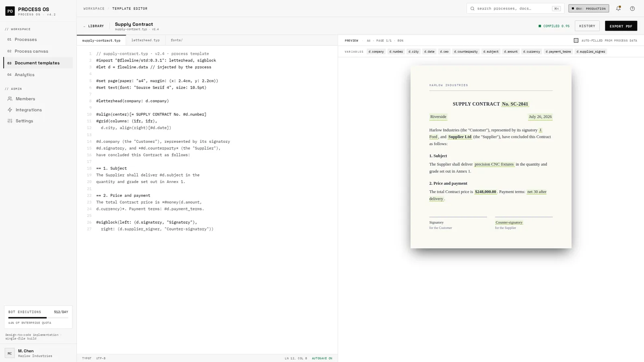The width and height of the screenshot is (644, 362).
Task: Click the contract page preview thumbnail
Action: pyautogui.click(x=491, y=157)
